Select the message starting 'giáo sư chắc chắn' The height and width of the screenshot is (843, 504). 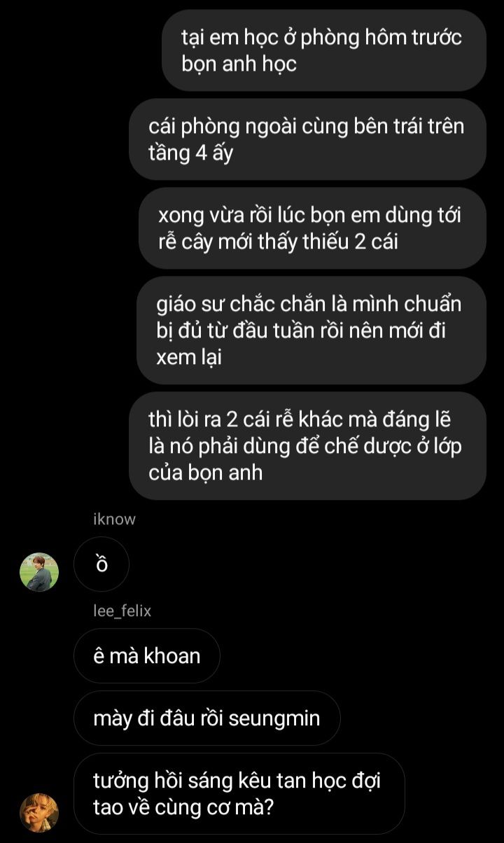click(311, 330)
